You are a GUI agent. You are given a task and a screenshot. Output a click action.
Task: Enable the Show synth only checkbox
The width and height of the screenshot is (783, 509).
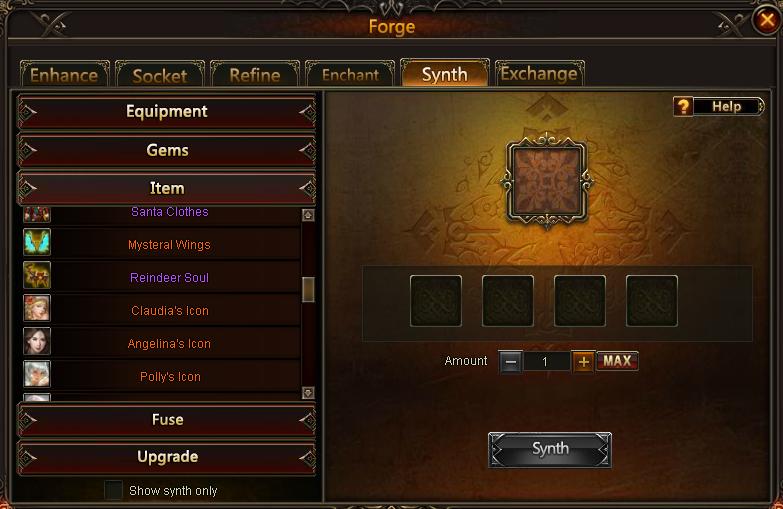coord(113,490)
